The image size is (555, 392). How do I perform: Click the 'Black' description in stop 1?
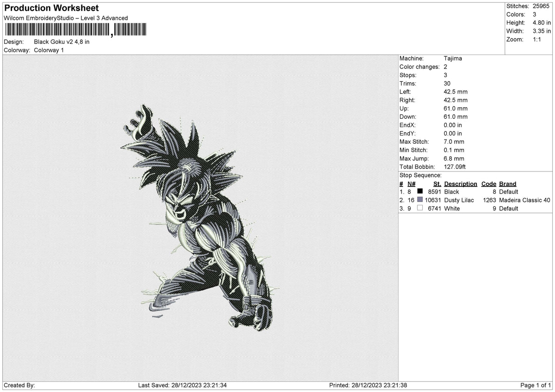click(x=451, y=191)
